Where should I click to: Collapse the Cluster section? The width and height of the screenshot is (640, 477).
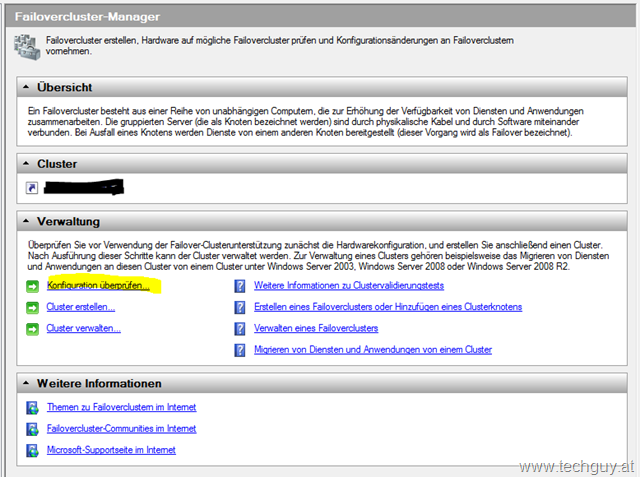(x=26, y=164)
